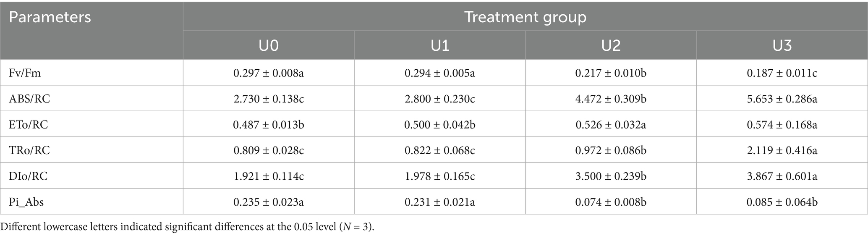Click the cell 2.119 ± 0.416a
Viewport: 868px width, 236px height.
[782, 150]
